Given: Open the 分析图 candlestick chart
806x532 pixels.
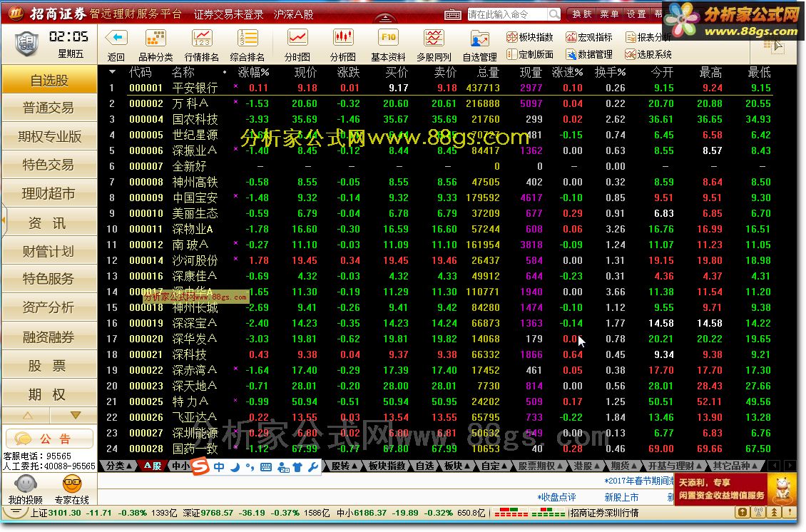Looking at the screenshot, I should tap(343, 38).
